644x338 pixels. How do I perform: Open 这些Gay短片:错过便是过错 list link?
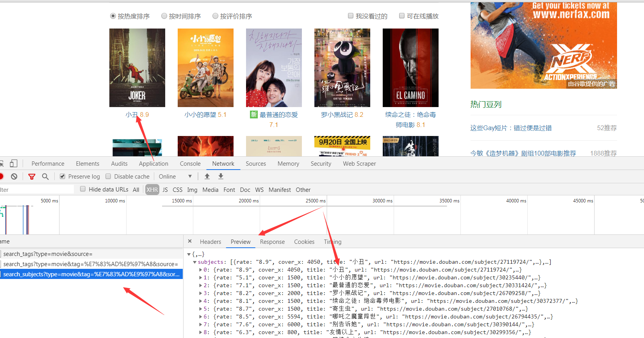tap(511, 128)
